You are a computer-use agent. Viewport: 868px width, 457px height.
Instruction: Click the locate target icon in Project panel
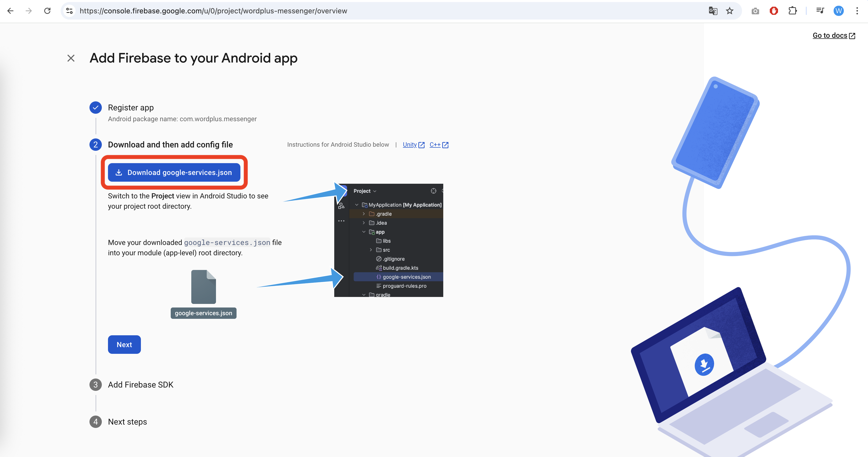pyautogui.click(x=433, y=191)
